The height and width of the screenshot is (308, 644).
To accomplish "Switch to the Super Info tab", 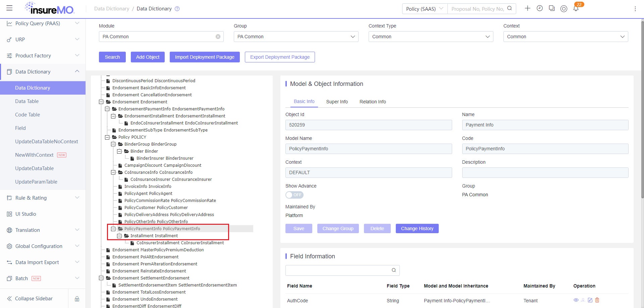I will pyautogui.click(x=337, y=102).
